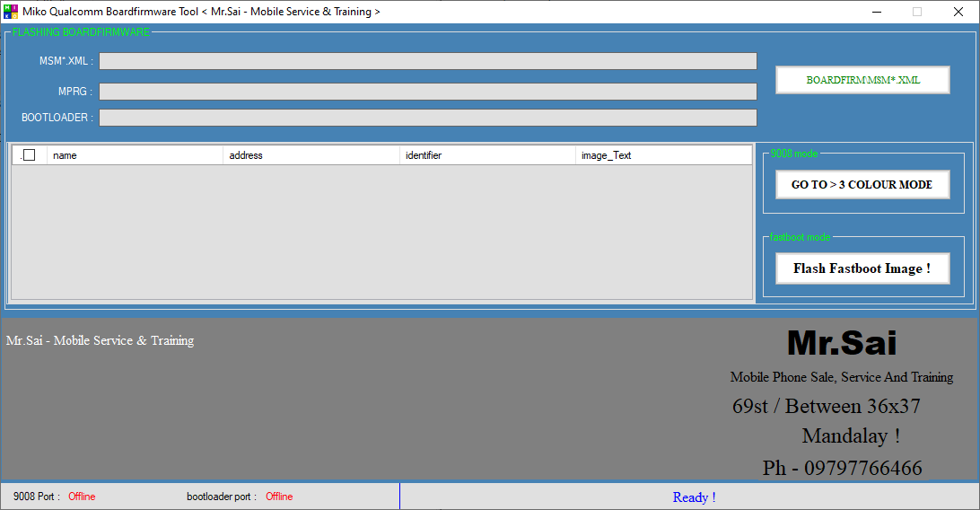
Task: Tick the select-all checkbox in list header
Action: coord(29,155)
